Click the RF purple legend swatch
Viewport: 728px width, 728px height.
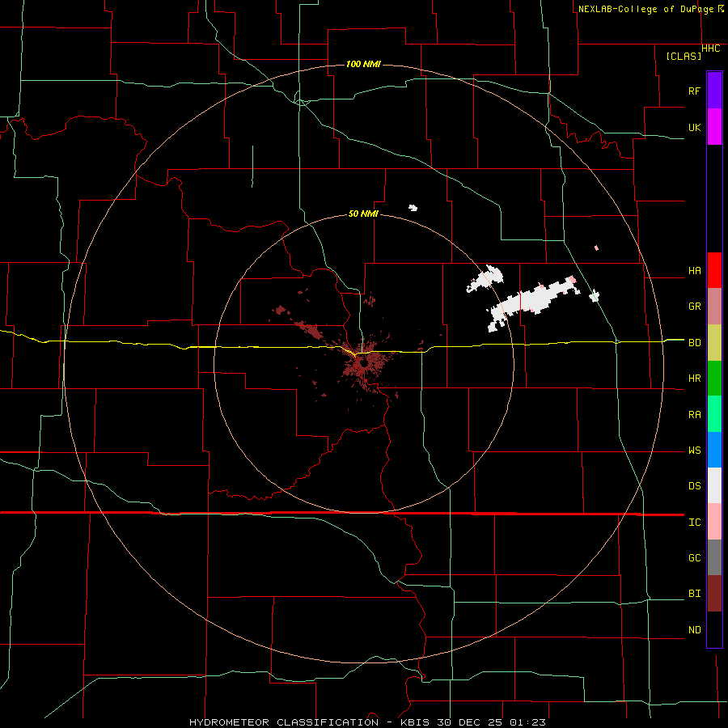[714, 91]
